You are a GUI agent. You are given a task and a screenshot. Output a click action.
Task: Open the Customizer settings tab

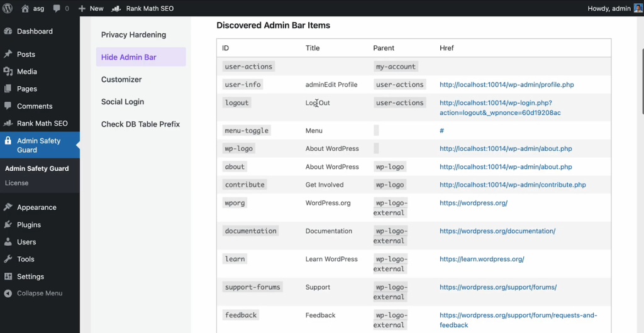pyautogui.click(x=121, y=80)
